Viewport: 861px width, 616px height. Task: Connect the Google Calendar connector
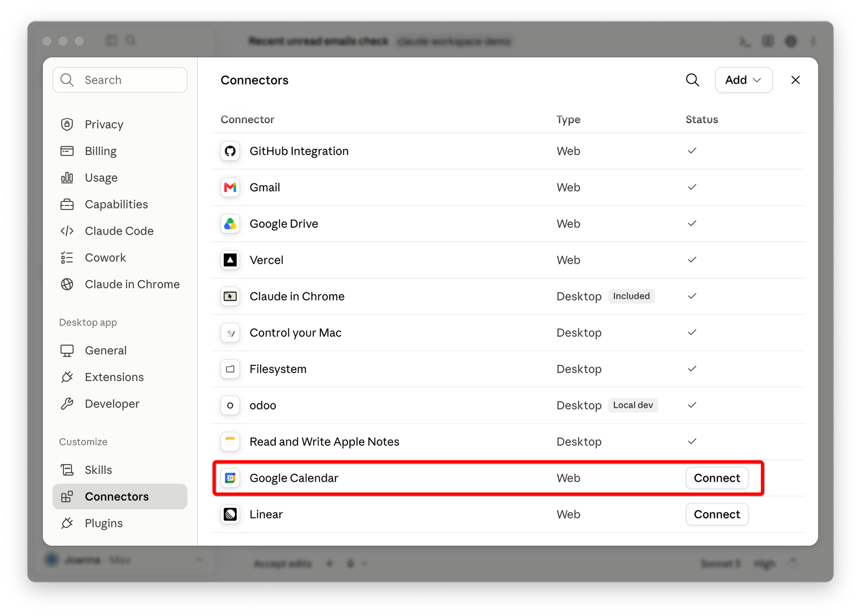(717, 478)
